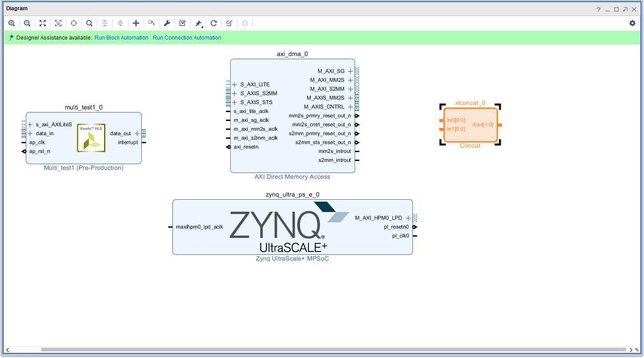Click the Optimize Routing icon
The image size is (644, 358).
(229, 23)
